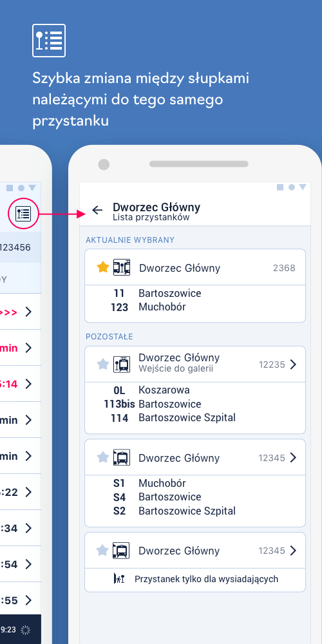Unfavorite the gold star on stop 2368

pyautogui.click(x=102, y=268)
